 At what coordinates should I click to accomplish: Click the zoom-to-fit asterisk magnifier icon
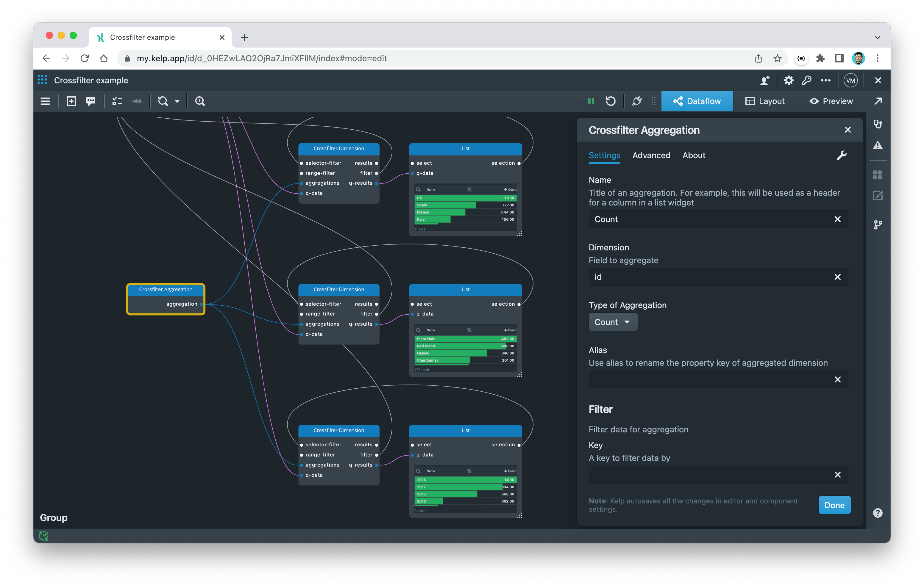coord(200,101)
